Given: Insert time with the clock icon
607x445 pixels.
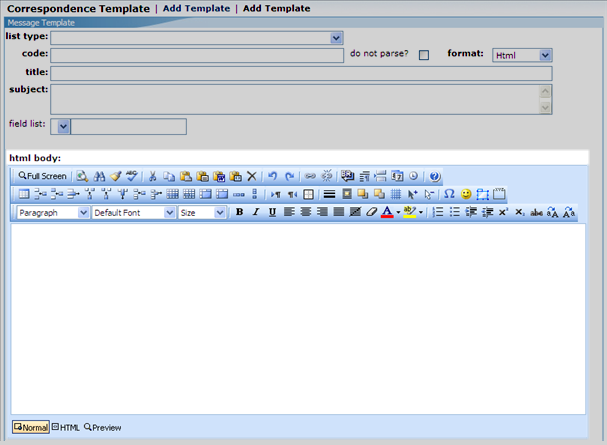Looking at the screenshot, I should tap(413, 176).
